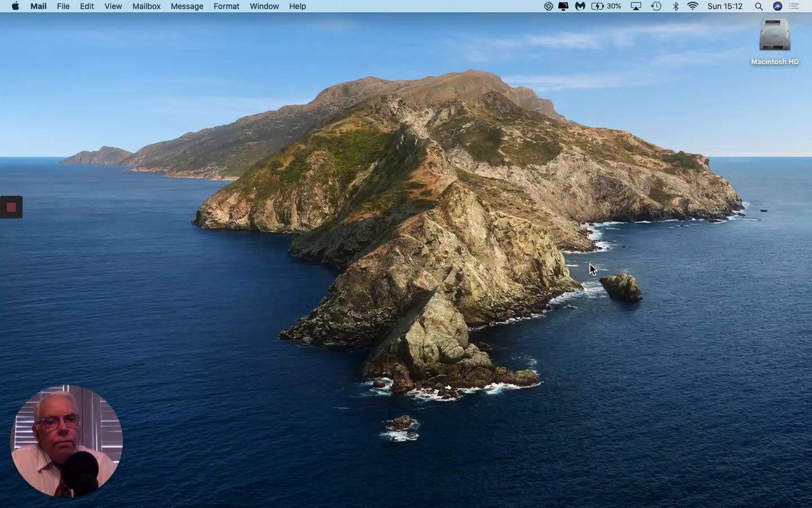Open the Wi-Fi menu
Screen dimensions: 812x508
[693, 6]
